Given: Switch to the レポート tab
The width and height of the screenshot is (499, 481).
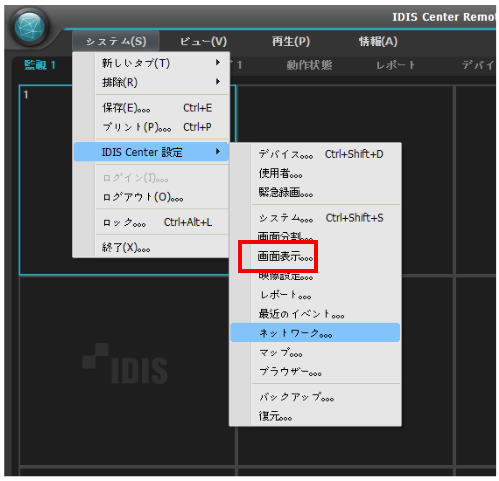Looking at the screenshot, I should coord(396,65).
